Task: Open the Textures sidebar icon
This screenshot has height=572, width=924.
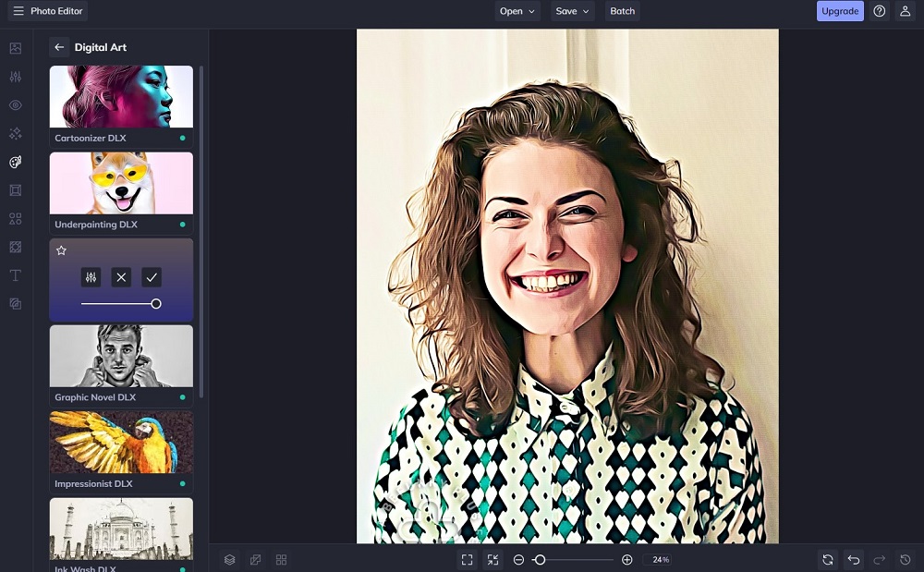Action: coord(16,247)
